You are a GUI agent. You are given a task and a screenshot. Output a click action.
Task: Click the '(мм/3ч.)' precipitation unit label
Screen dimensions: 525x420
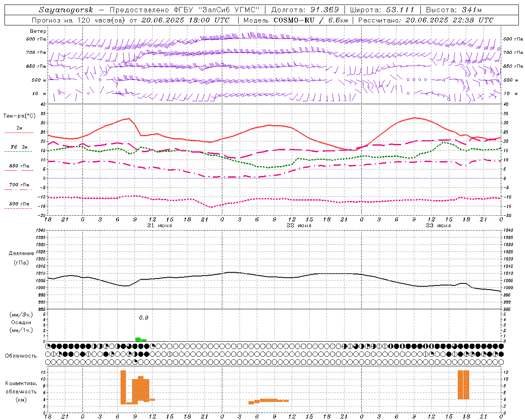tap(21, 315)
